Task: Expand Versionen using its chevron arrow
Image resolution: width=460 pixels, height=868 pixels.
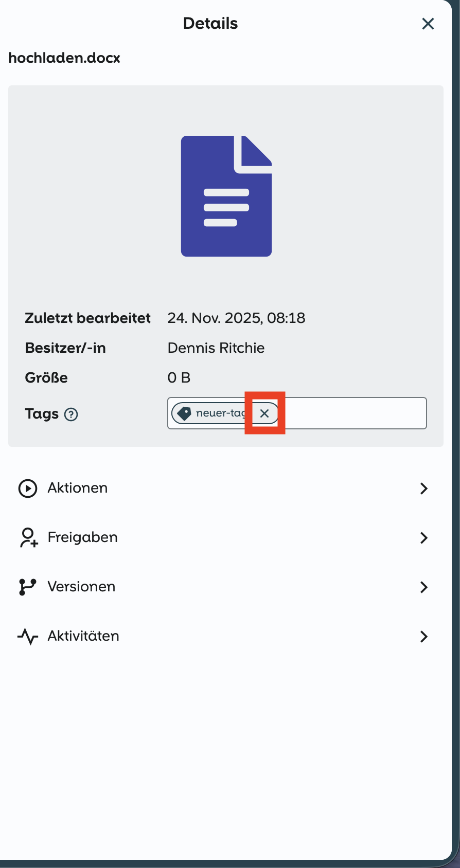Action: [423, 587]
